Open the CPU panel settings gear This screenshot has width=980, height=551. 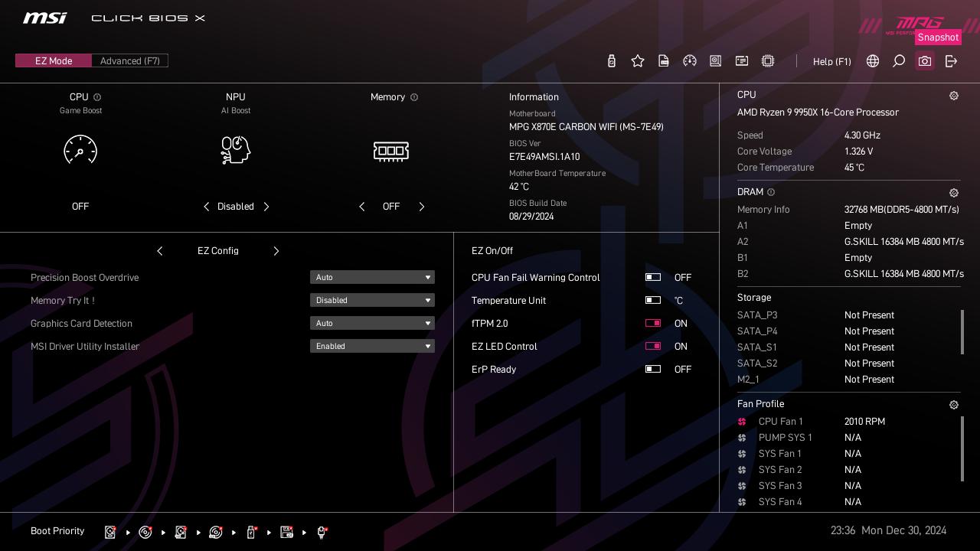click(x=954, y=96)
